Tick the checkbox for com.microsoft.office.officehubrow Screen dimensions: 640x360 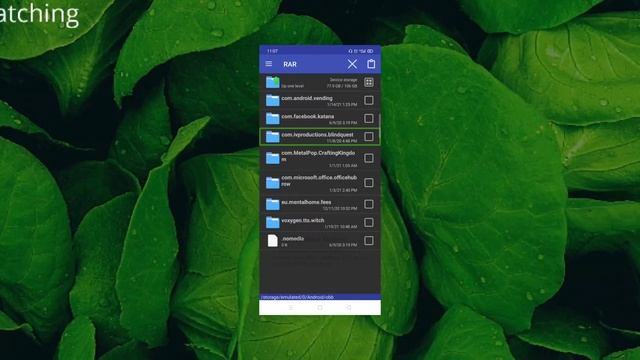(369, 182)
